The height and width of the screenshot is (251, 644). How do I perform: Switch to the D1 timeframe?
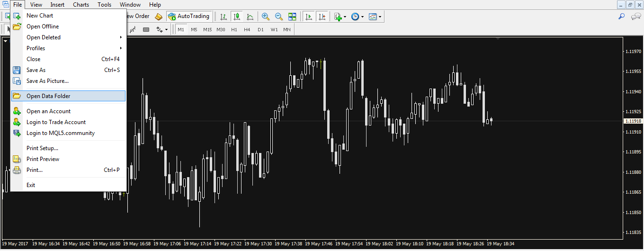point(260,29)
